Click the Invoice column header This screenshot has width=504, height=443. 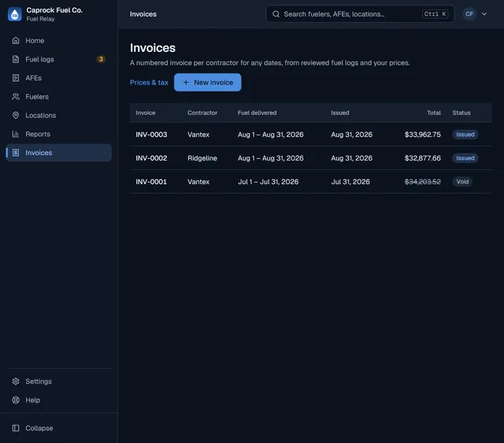click(x=145, y=113)
